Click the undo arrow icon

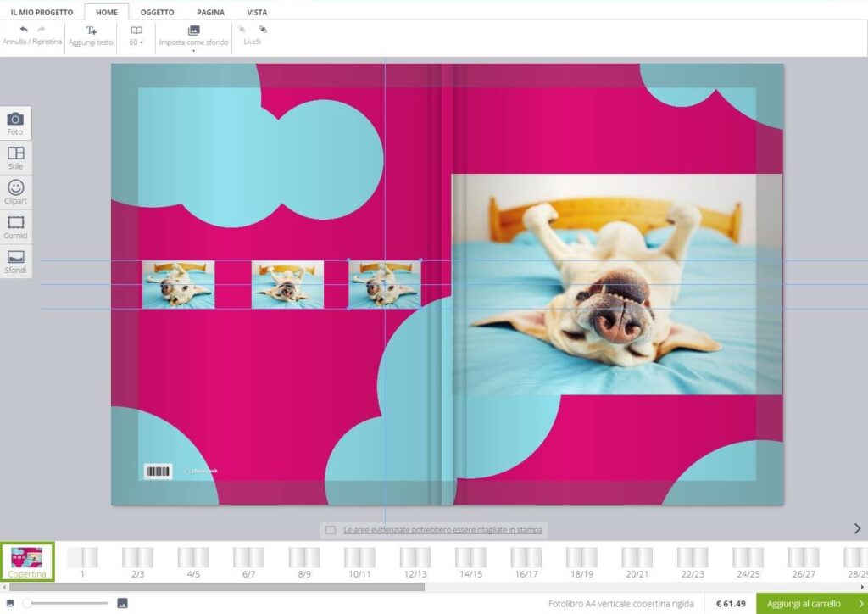(24, 30)
